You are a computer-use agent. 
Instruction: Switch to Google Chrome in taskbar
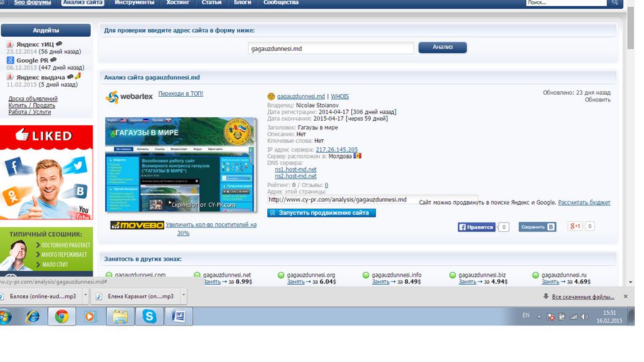click(61, 317)
